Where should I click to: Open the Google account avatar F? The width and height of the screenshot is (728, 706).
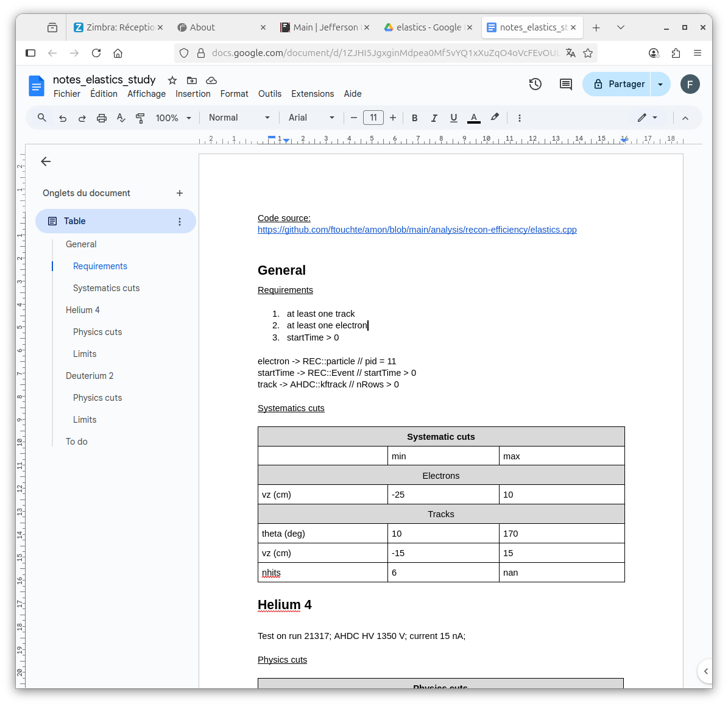pyautogui.click(x=690, y=84)
